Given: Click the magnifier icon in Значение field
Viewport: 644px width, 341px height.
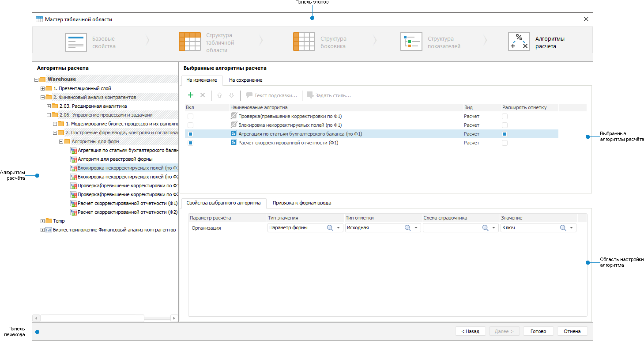Looking at the screenshot, I should (563, 227).
